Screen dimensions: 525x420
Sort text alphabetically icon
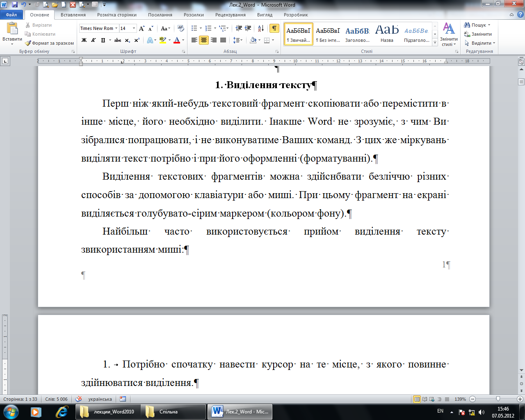point(261,28)
